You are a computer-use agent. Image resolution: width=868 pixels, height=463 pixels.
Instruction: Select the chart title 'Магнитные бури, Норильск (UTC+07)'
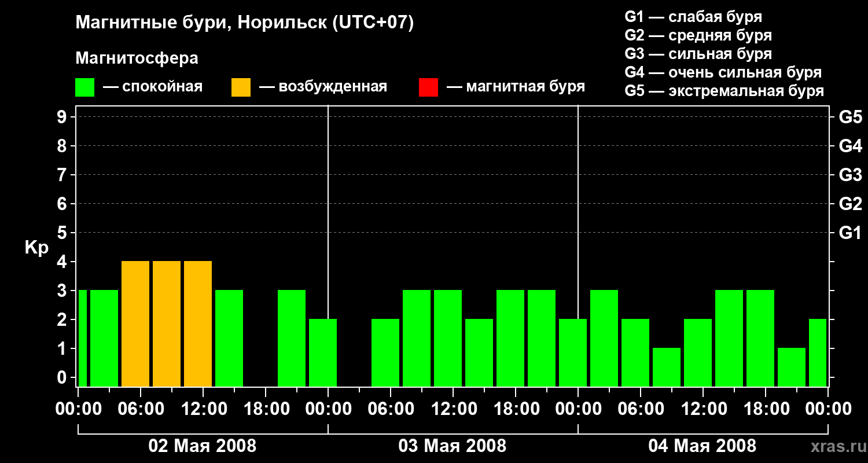point(245,23)
